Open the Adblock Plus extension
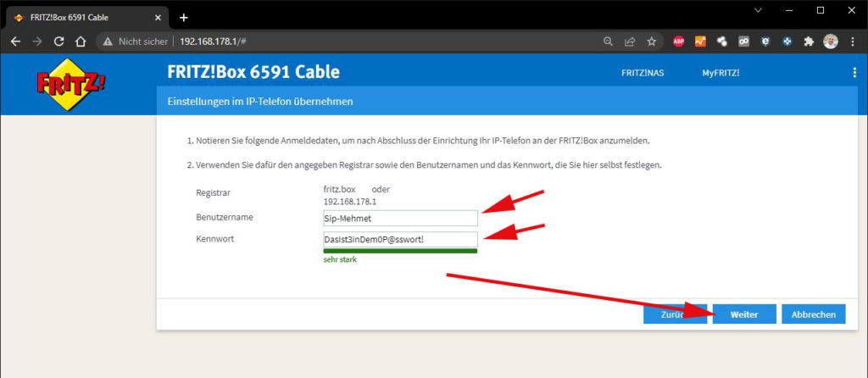Screen dimensions: 868x378 click(679, 42)
